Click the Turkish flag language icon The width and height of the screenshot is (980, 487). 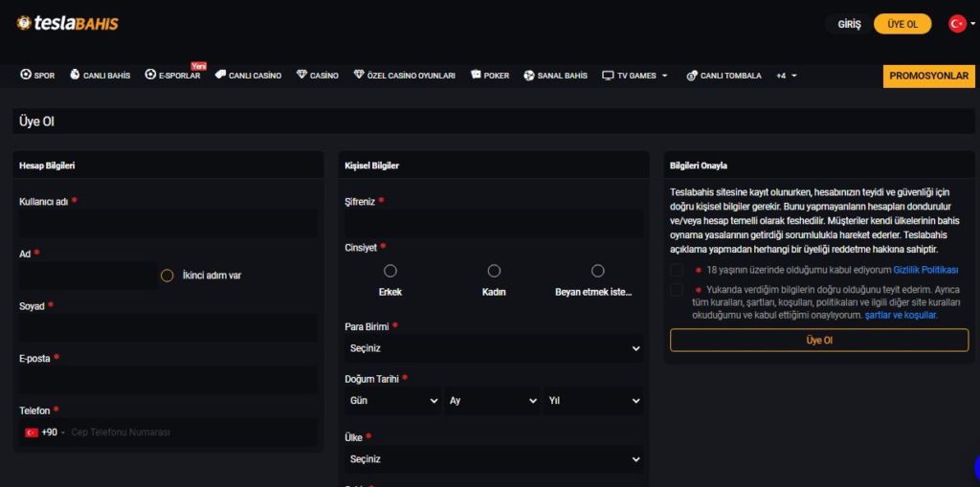click(957, 24)
